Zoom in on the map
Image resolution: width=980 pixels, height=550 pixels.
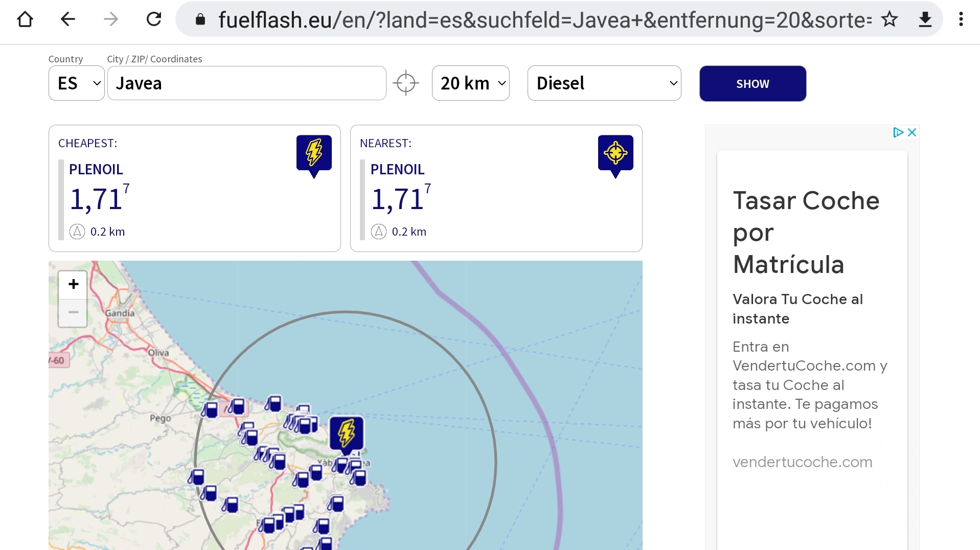point(73,284)
